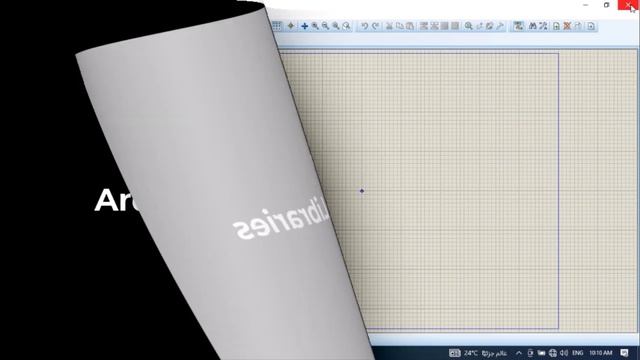Select the Zoom to Area tool

[346, 26]
